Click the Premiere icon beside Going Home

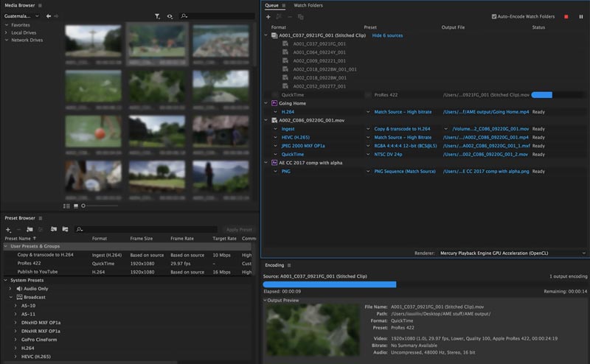274,103
